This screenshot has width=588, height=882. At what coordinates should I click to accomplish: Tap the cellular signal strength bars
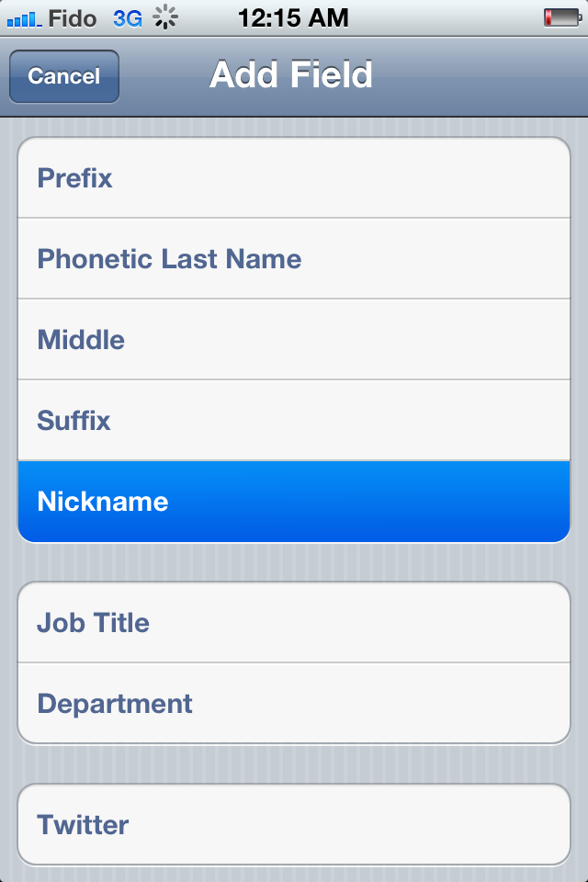(x=24, y=17)
